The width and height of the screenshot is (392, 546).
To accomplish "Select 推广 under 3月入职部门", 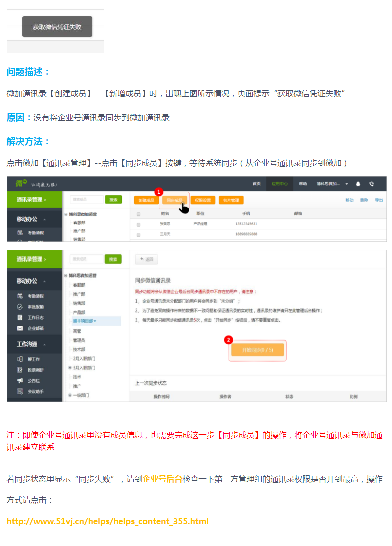I will [x=77, y=386].
